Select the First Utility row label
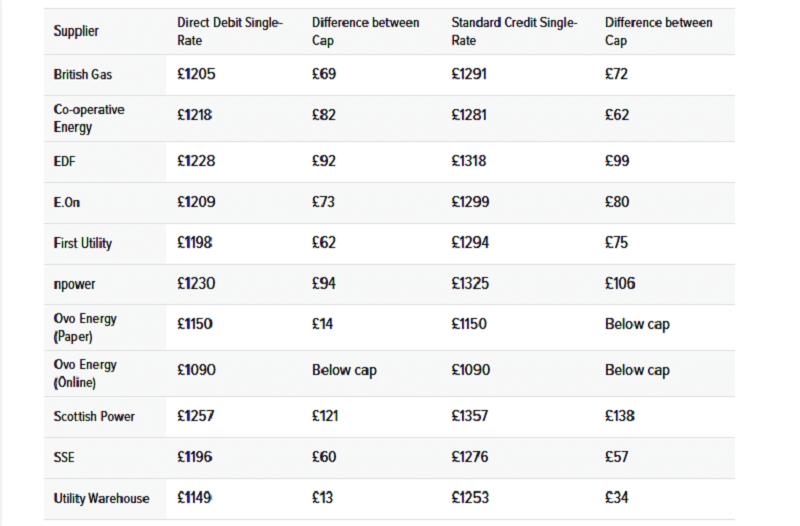 tap(83, 243)
